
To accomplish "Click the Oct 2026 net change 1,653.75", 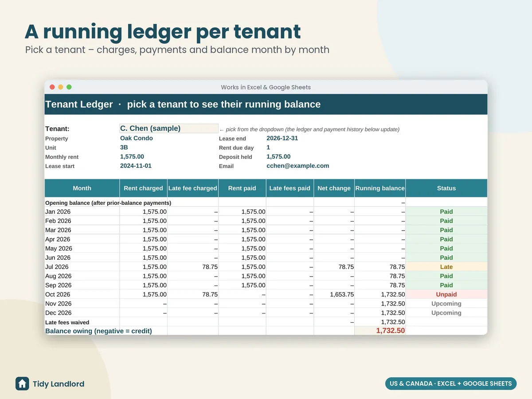I will 342,295.
